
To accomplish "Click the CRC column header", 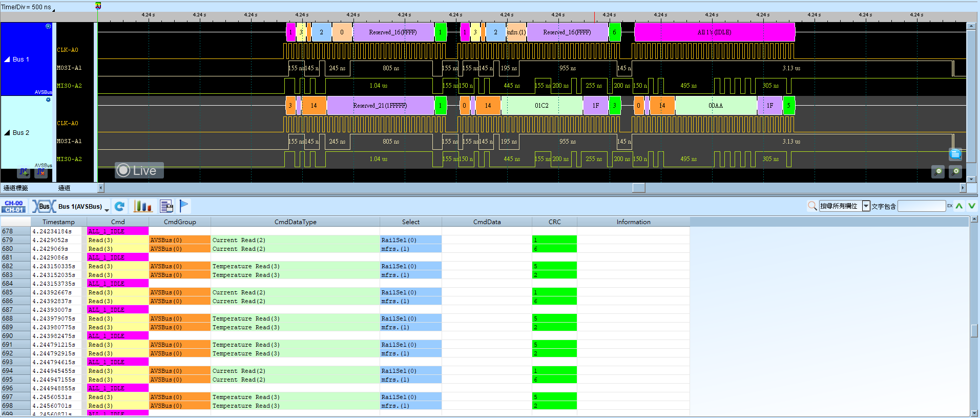I will coord(554,222).
